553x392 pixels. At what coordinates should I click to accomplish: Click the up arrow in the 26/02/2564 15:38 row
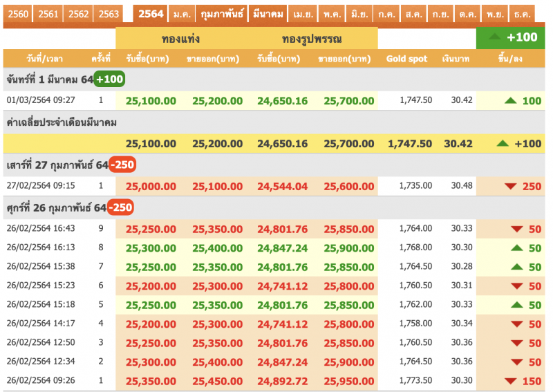(516, 267)
